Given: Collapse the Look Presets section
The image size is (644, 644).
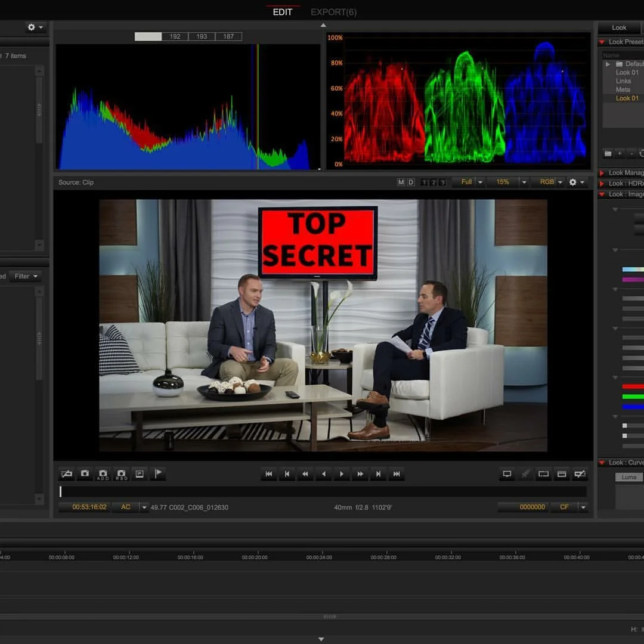Looking at the screenshot, I should click(x=602, y=42).
